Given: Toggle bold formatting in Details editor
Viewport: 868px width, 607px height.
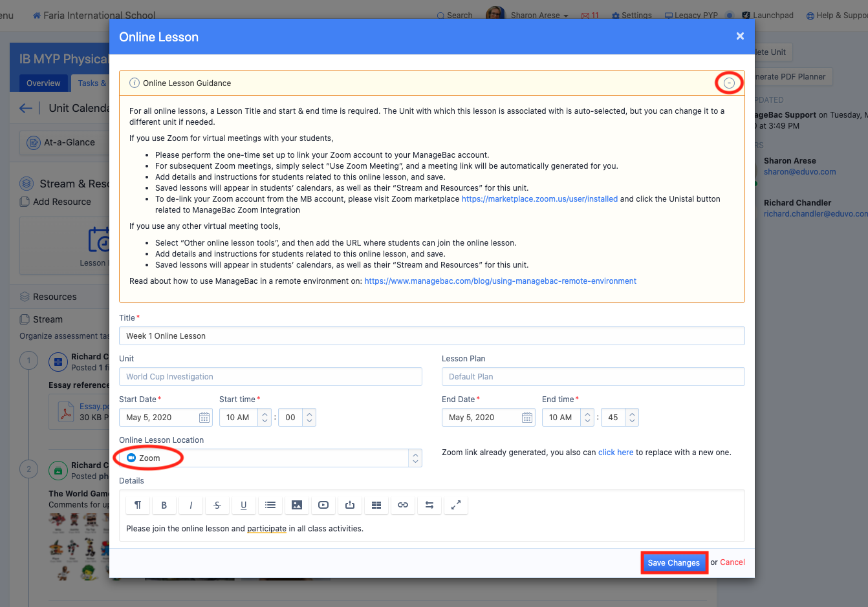Looking at the screenshot, I should coord(164,505).
